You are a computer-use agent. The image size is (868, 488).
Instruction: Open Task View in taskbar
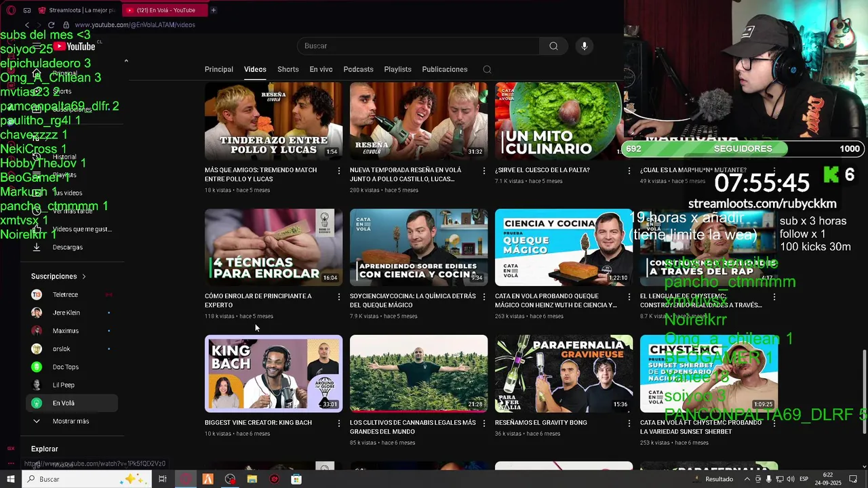[163, 479]
